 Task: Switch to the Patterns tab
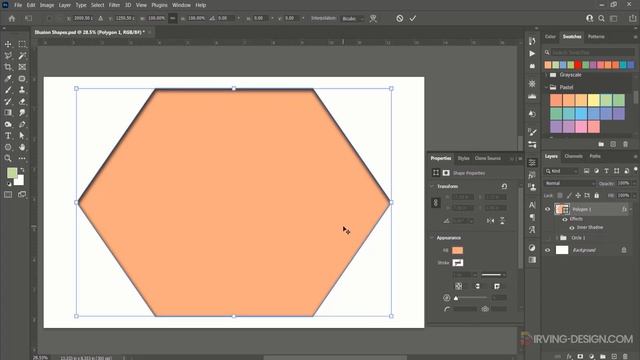click(596, 37)
